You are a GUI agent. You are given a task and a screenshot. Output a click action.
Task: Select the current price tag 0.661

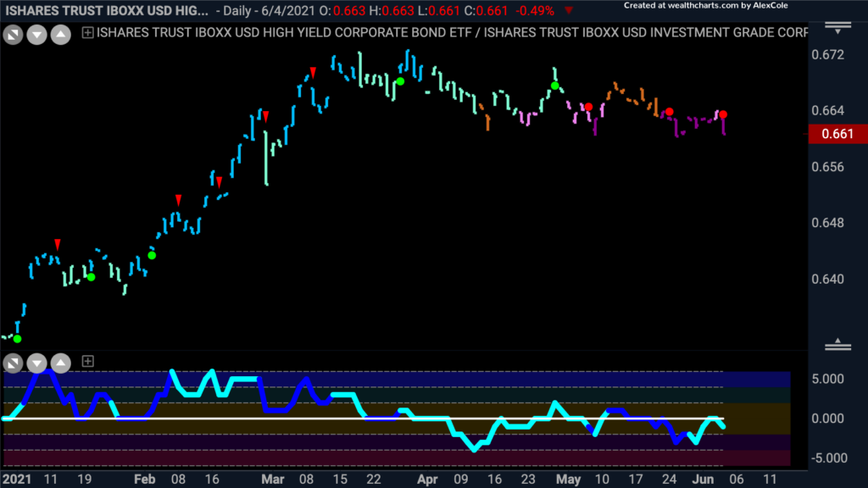pos(837,134)
